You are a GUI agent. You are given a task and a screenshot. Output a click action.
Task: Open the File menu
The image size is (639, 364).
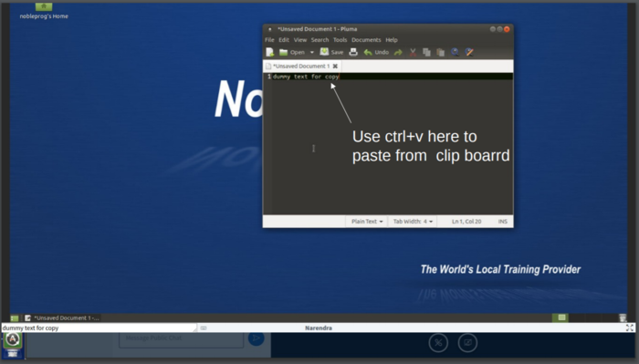[269, 40]
